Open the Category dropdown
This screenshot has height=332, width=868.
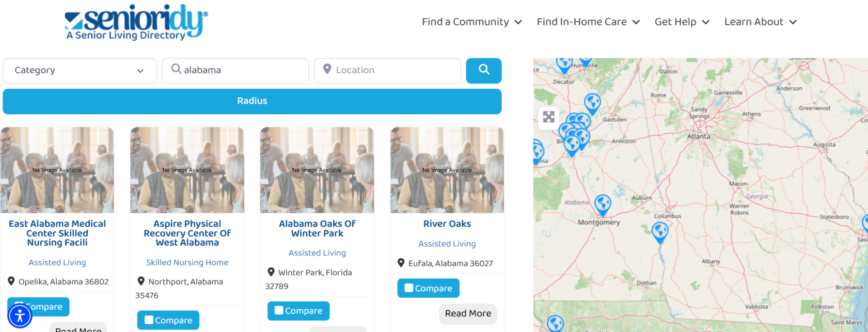pos(79,71)
